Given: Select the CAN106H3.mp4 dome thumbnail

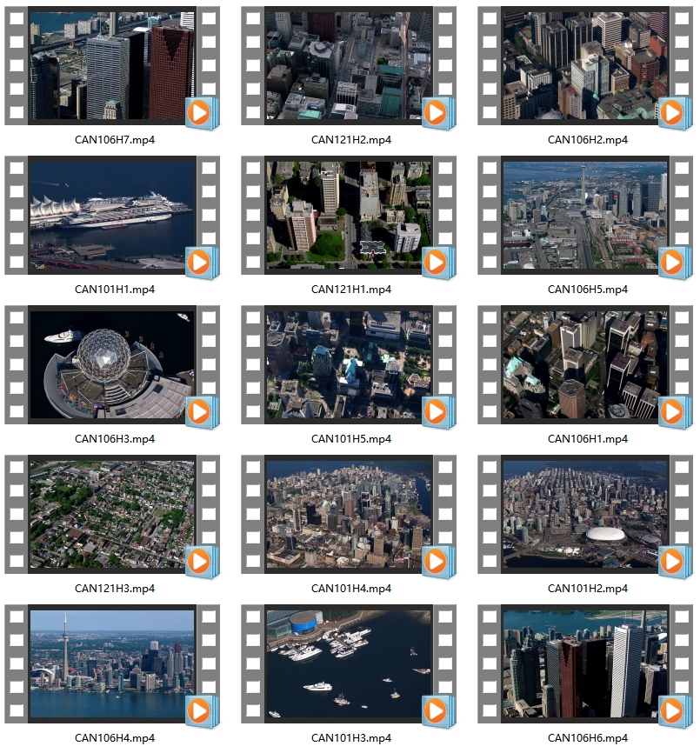Looking at the screenshot, I should click(x=112, y=364).
